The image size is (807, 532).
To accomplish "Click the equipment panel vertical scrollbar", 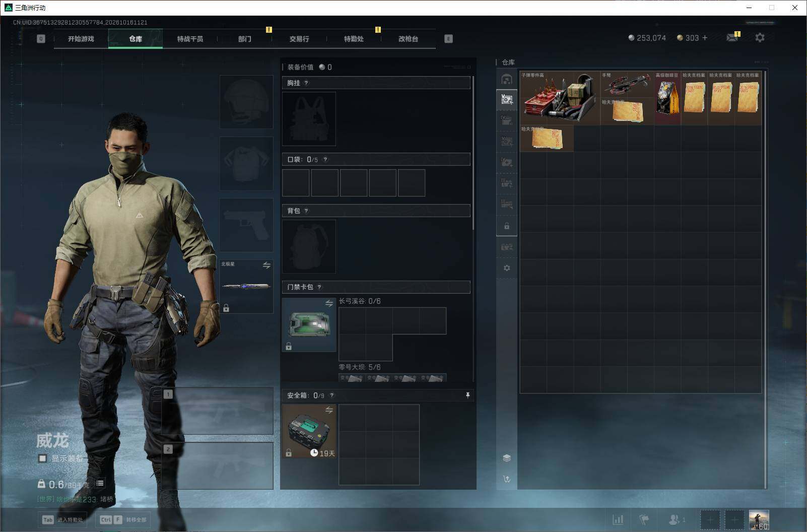I will pos(473,153).
